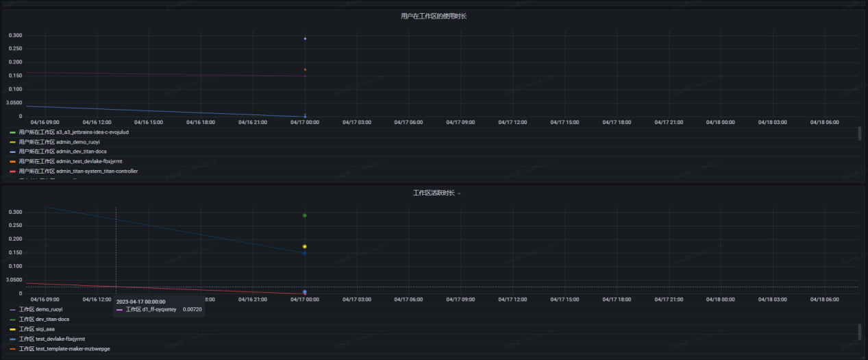Open panel menu from 工作区活跃时长 title text
868x360 pixels.
click(433, 193)
